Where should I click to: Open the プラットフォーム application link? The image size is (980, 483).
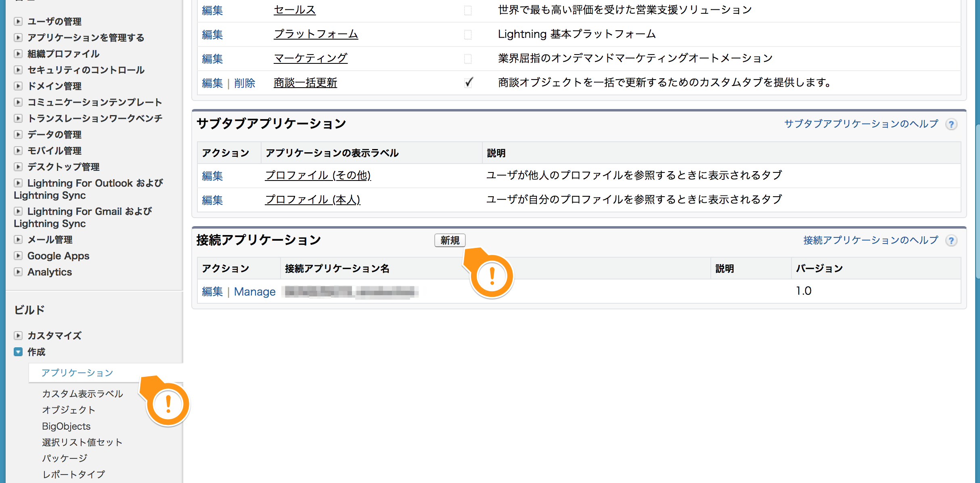316,34
